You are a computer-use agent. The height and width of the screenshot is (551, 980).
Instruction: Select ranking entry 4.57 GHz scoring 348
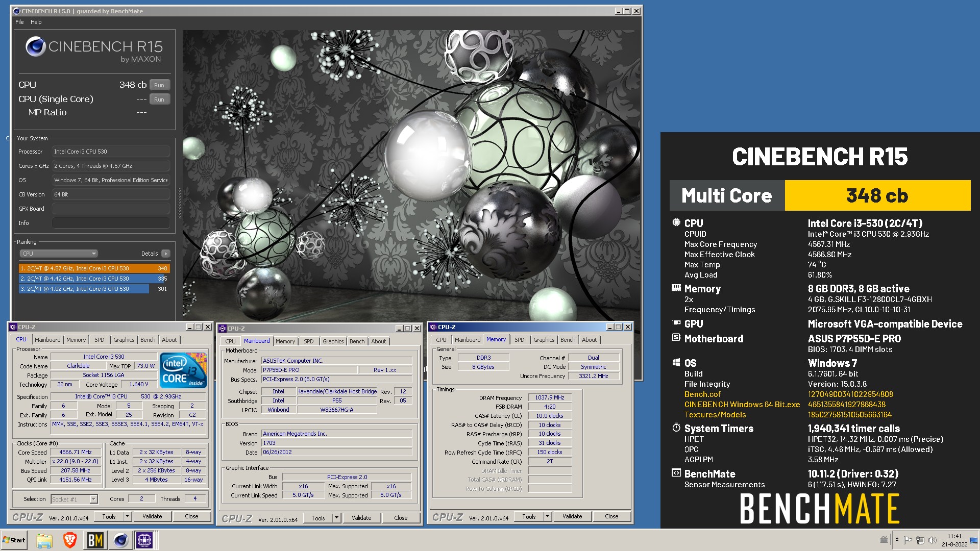point(94,268)
